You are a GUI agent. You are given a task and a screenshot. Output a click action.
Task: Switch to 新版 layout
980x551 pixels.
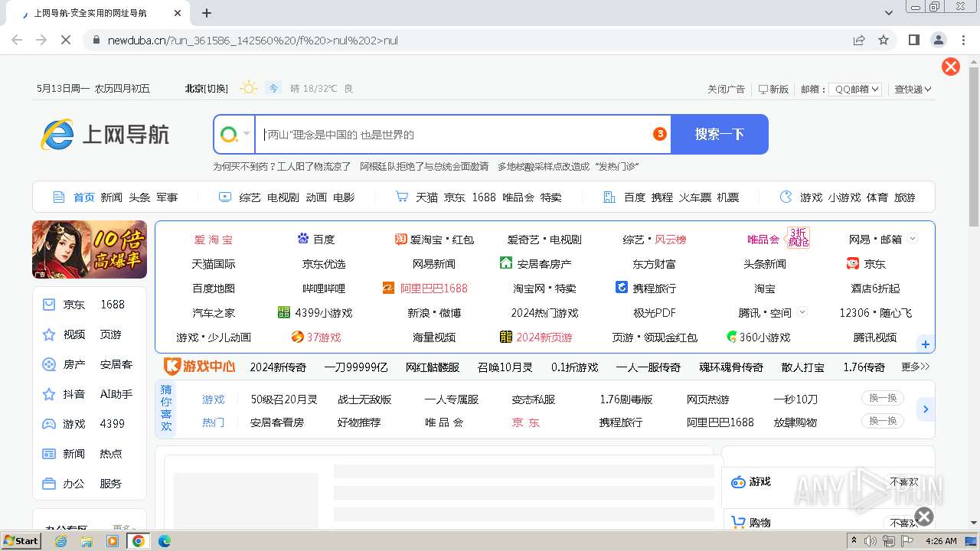773,89
